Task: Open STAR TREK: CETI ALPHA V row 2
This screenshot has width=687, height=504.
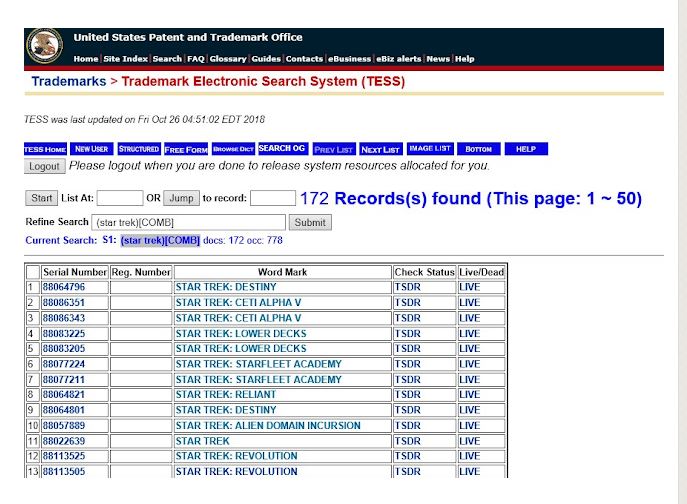Action: (x=238, y=302)
